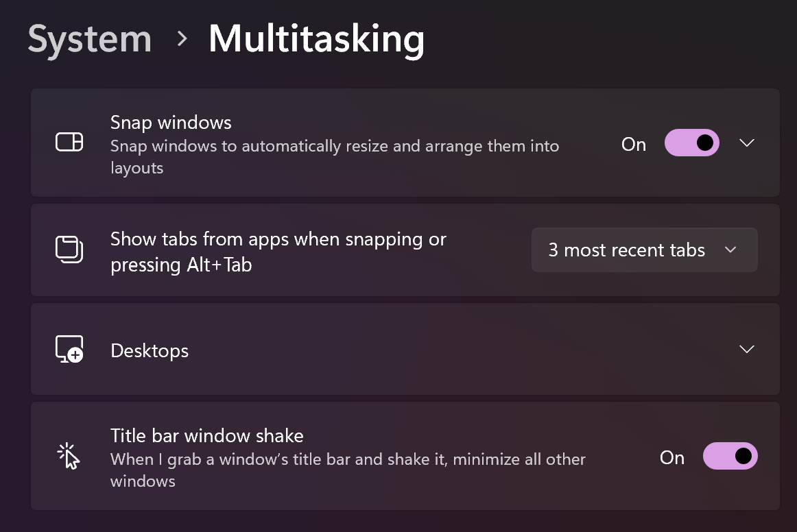Click the Desktops monitor-plus icon
797x532 pixels.
point(69,349)
